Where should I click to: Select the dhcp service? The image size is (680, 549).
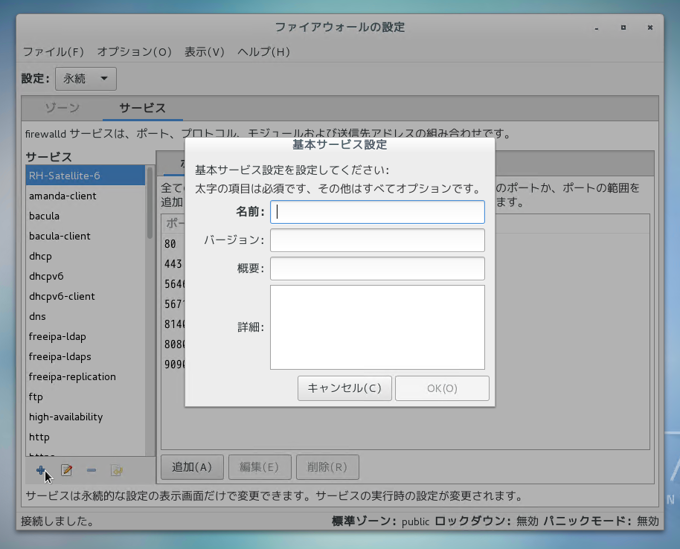tap(85, 256)
